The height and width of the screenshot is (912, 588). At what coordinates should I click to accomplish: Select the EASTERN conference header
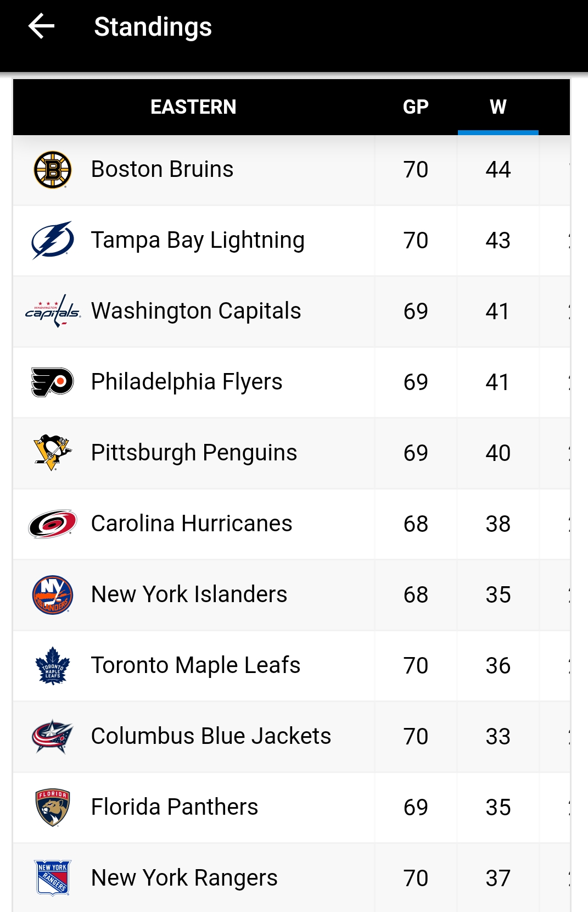(193, 107)
